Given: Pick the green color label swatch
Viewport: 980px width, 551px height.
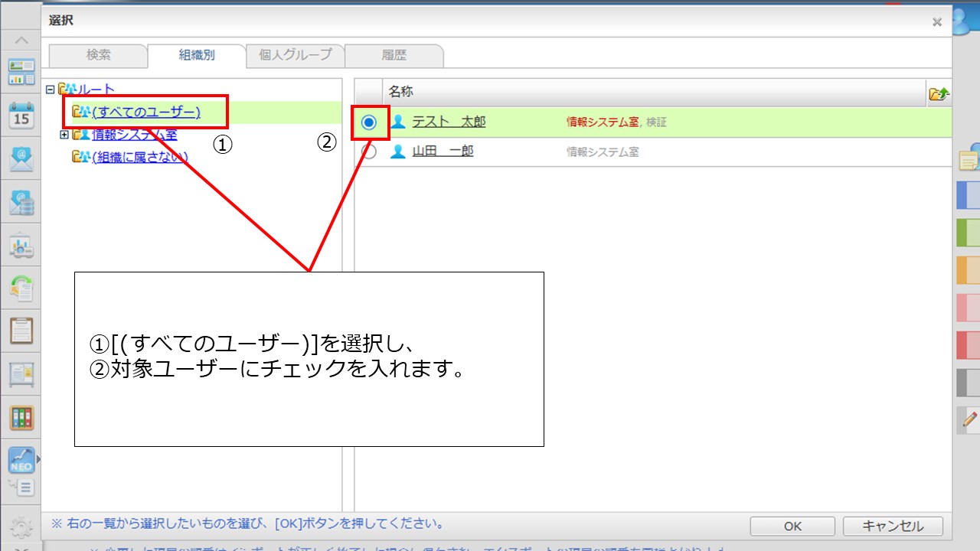Looking at the screenshot, I should [969, 233].
